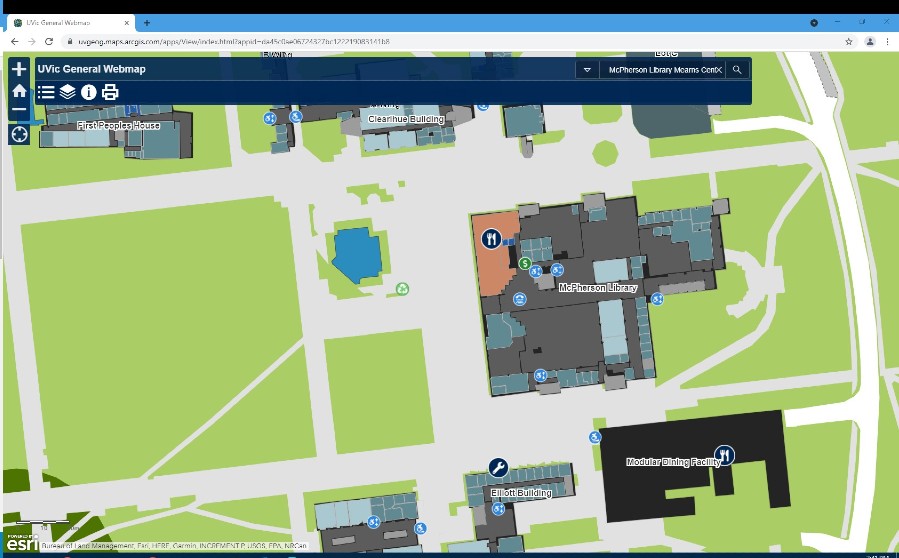Clear the search text with the X
This screenshot has height=558, width=899.
pos(719,70)
